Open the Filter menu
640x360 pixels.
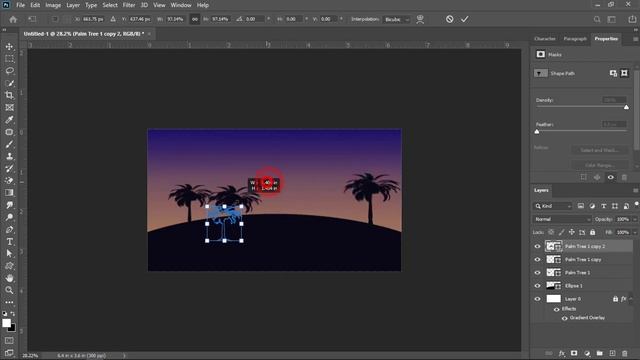(129, 5)
